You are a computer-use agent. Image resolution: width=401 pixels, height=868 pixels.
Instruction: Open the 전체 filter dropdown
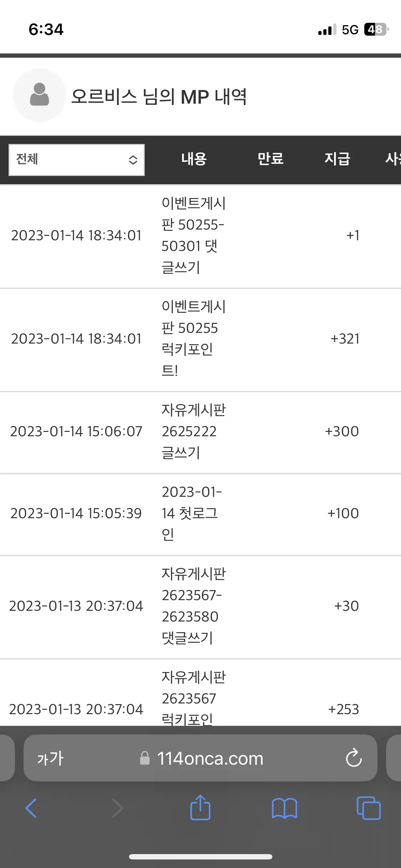[x=77, y=160]
